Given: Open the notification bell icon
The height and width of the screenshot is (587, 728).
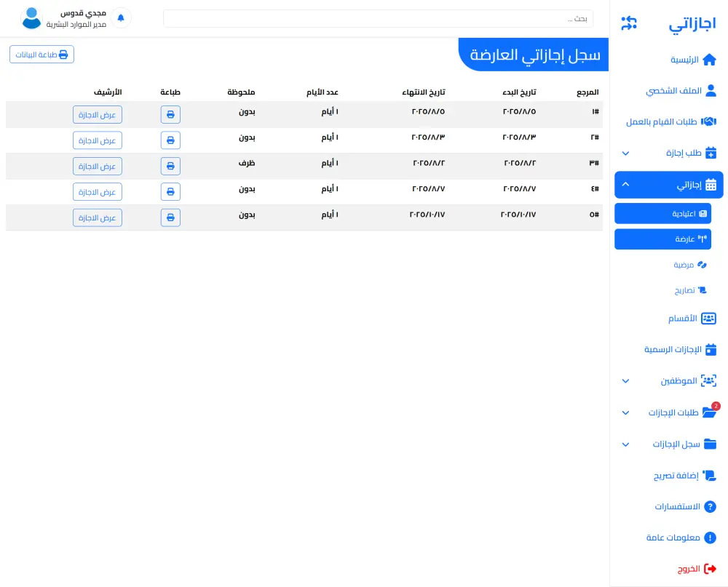Looking at the screenshot, I should 121,16.
